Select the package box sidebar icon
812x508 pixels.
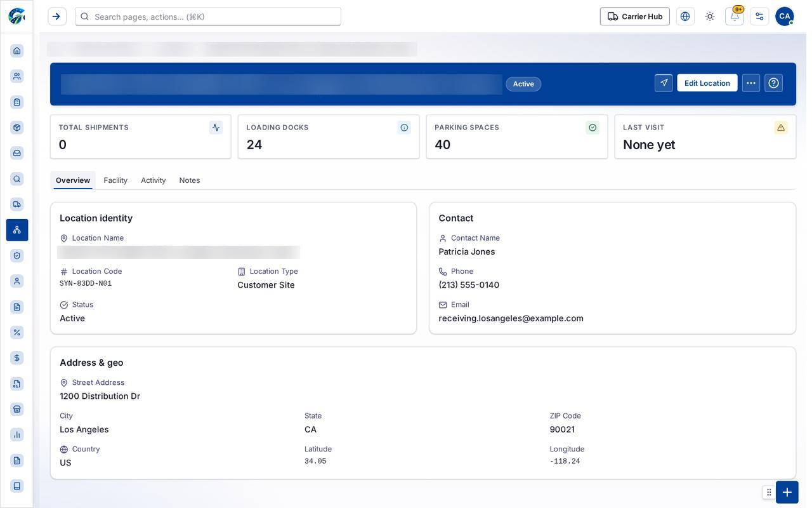pos(17,128)
